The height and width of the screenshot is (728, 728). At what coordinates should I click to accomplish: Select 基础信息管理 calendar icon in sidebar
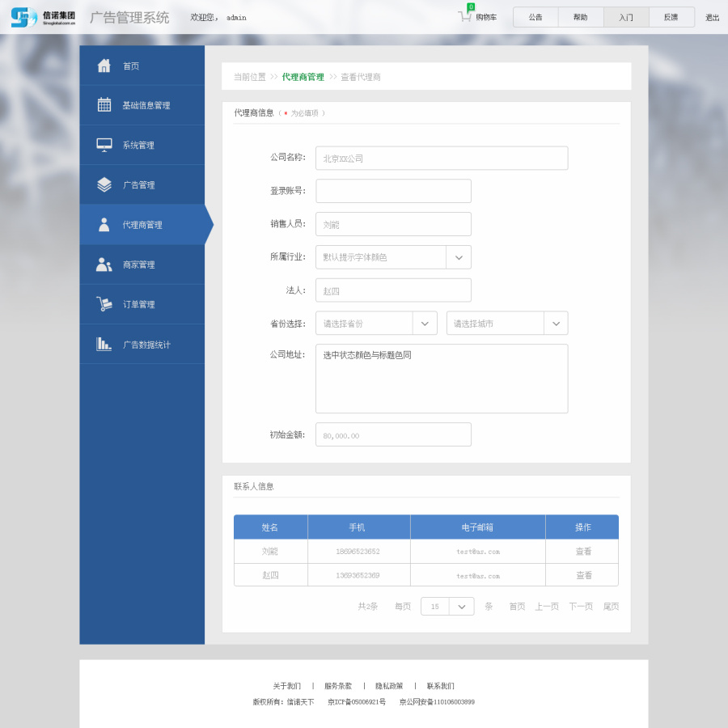104,105
